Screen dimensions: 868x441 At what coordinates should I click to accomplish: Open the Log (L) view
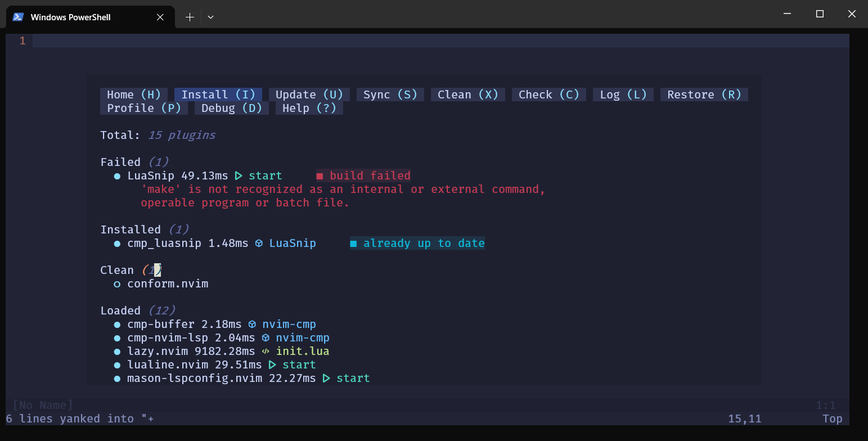click(623, 94)
